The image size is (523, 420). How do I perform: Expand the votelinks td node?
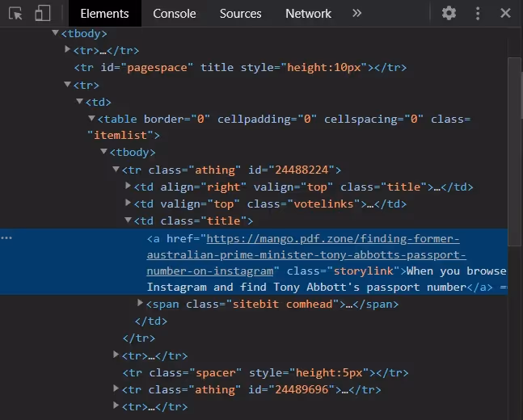[x=128, y=203]
